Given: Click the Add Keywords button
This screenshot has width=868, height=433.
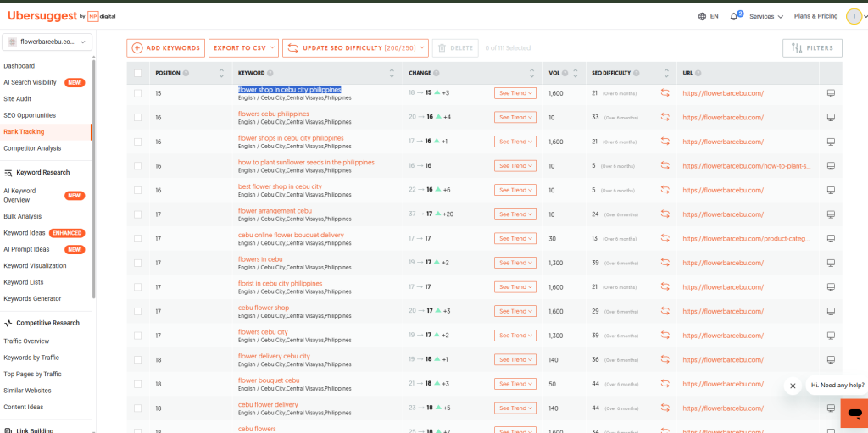Looking at the screenshot, I should point(165,48).
